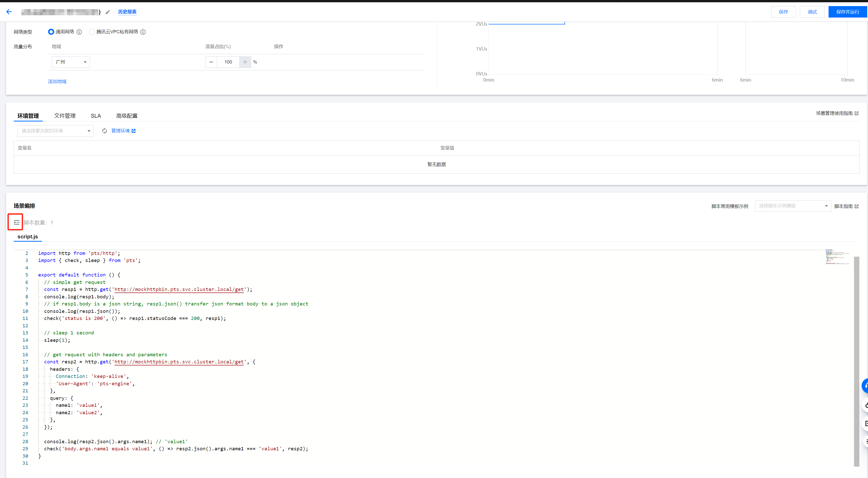Click the code editor vertical scrollbar
The image size is (868, 478).
[856, 360]
